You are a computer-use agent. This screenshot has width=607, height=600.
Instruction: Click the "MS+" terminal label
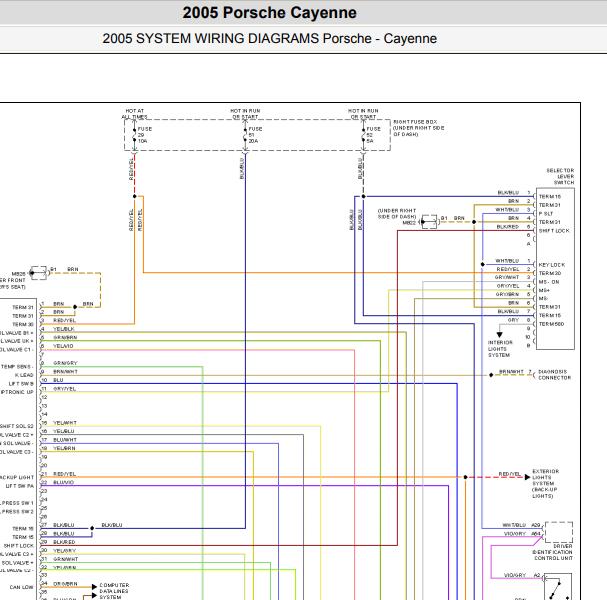click(544, 290)
